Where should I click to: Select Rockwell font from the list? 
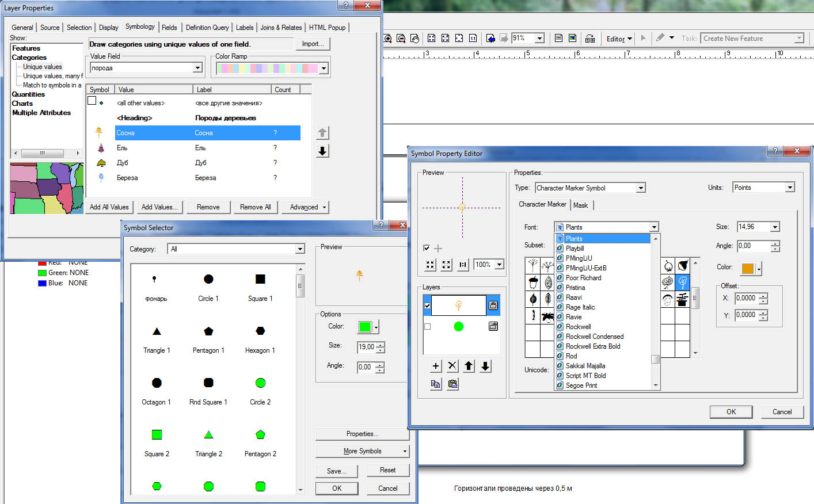coord(578,327)
